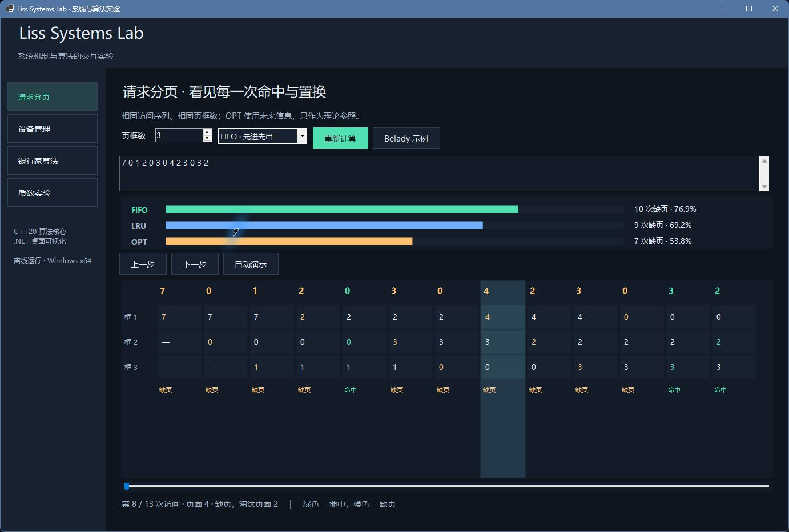The width and height of the screenshot is (789, 532).
Task: Click the '9 次缺页 · 69.2%' LRU result
Action: coord(663,225)
